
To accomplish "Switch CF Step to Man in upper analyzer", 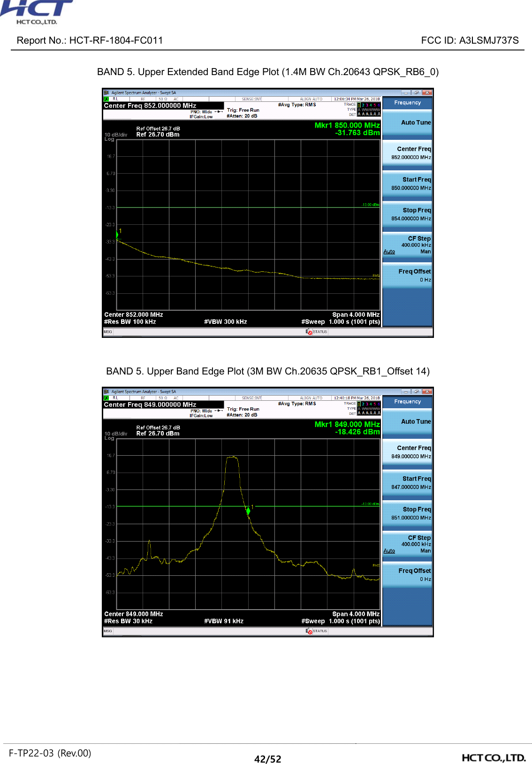I will (426, 252).
